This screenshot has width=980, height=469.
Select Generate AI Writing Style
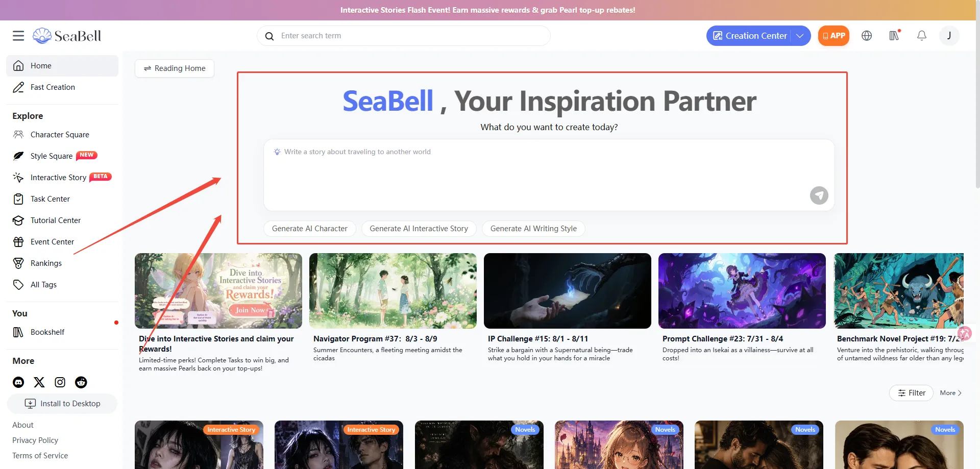tap(533, 229)
